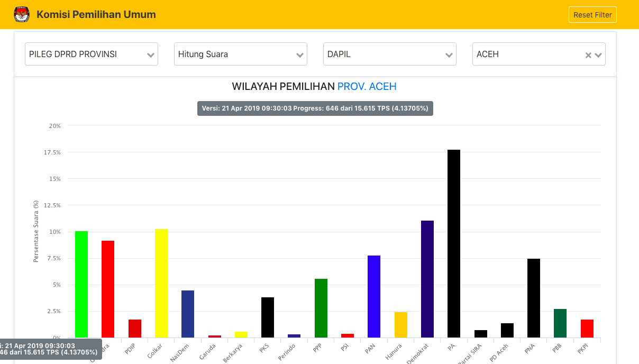Click the chevron on the DAPIL selector
639x364 pixels.
(x=450, y=54)
